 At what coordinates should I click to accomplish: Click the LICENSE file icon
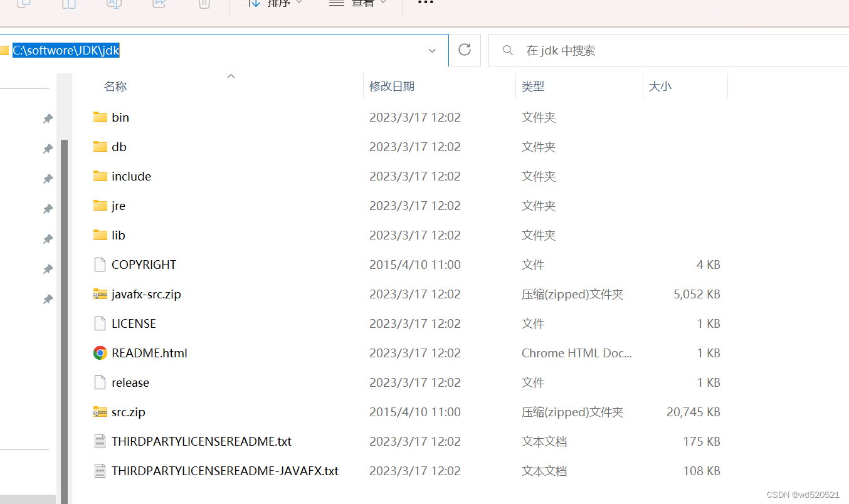100,323
